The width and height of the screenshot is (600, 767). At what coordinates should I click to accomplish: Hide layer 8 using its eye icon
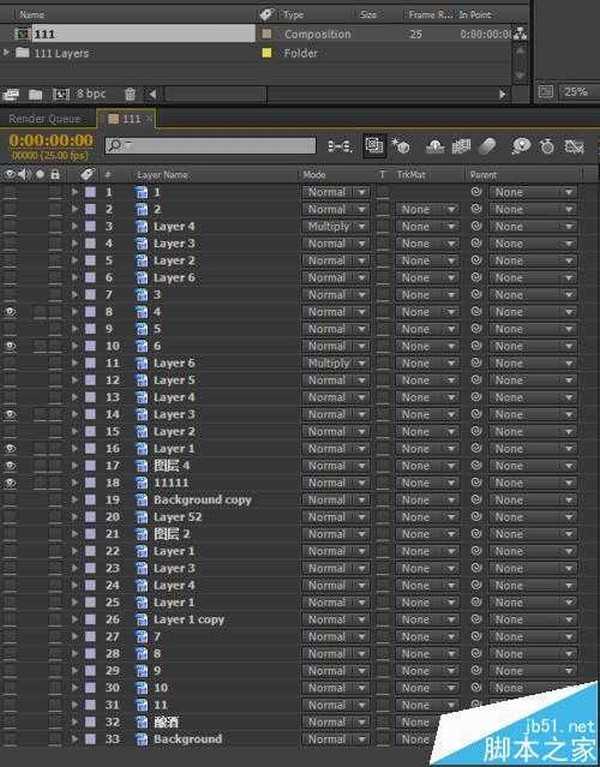(10, 312)
